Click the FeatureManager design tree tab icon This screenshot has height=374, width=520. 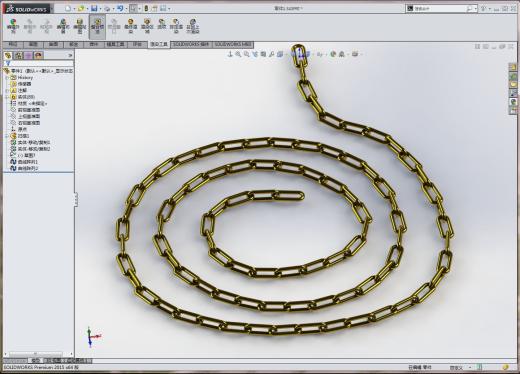pos(8,55)
